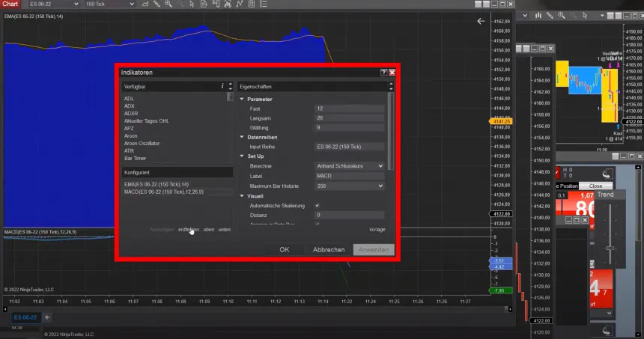
Task: Click the plus icon to add a chart tab
Action: pyautogui.click(x=47, y=317)
